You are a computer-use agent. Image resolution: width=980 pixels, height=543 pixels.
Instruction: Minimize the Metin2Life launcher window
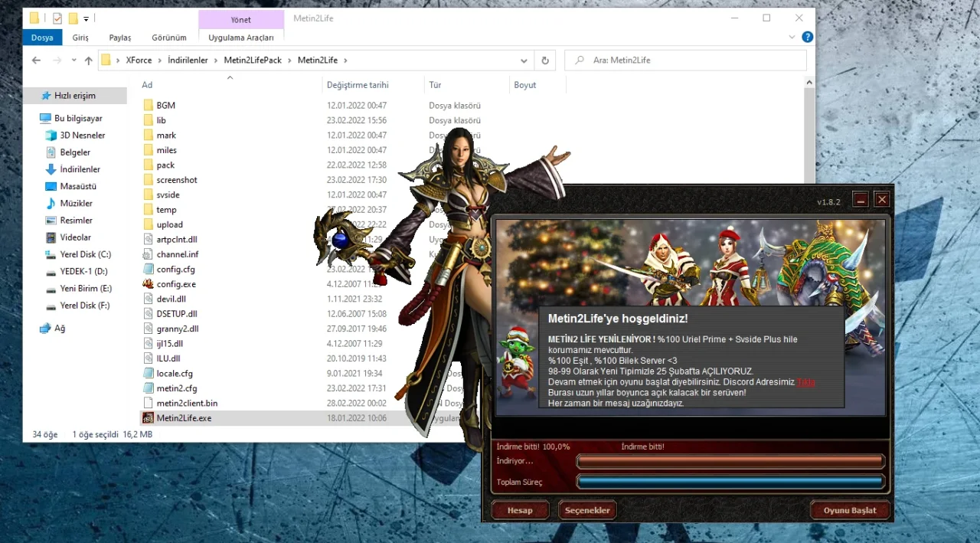(x=861, y=200)
